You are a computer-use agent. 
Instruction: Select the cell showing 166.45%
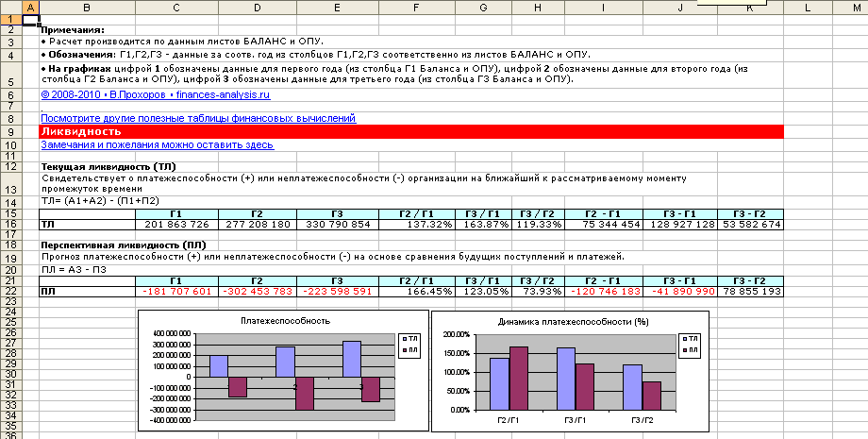tap(417, 291)
